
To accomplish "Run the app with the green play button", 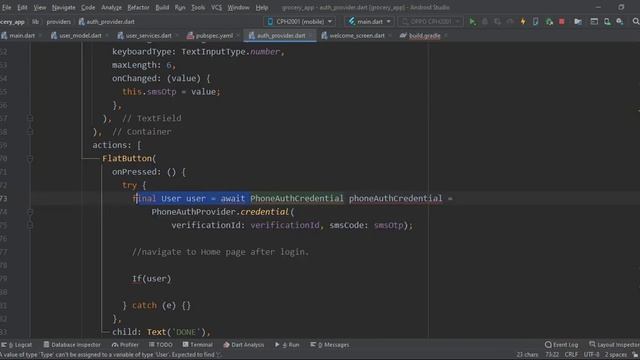I will click(472, 22).
